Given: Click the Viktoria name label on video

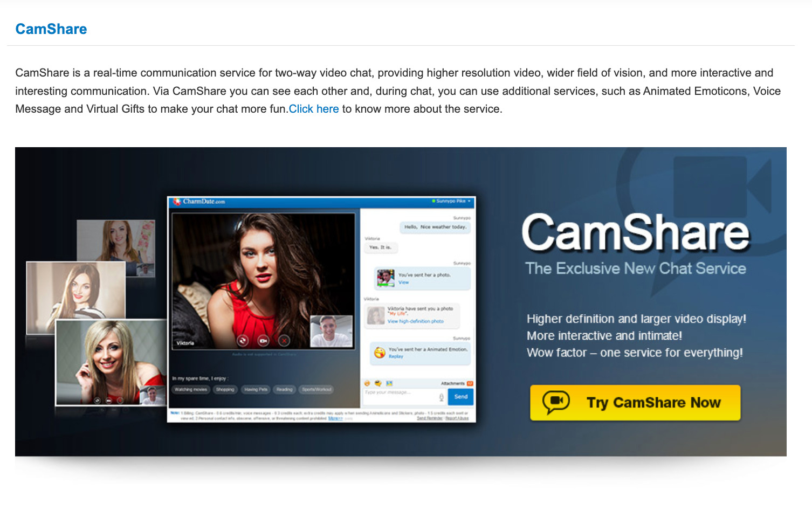Looking at the screenshot, I should click(x=185, y=343).
